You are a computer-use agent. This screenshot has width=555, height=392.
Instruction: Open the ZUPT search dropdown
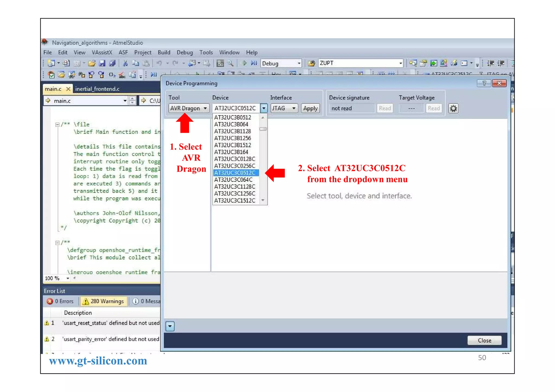401,63
